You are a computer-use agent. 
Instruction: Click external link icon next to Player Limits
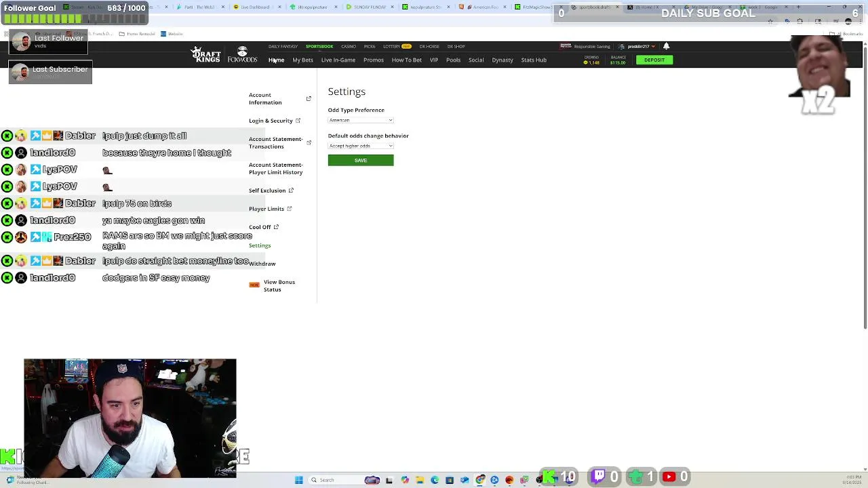(289, 209)
